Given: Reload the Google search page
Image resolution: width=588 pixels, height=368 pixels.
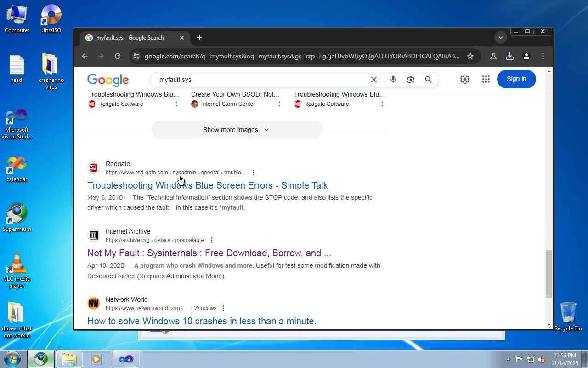Looking at the screenshot, I should pyautogui.click(x=118, y=56).
